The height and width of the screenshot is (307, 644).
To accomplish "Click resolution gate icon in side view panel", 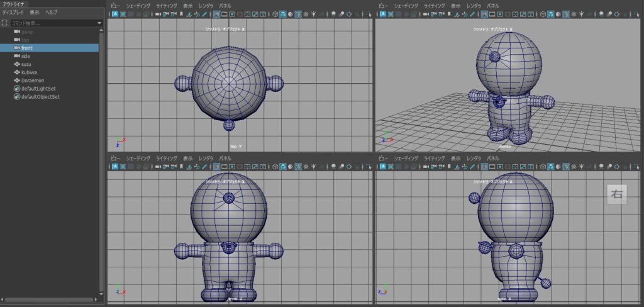I will 500,167.
